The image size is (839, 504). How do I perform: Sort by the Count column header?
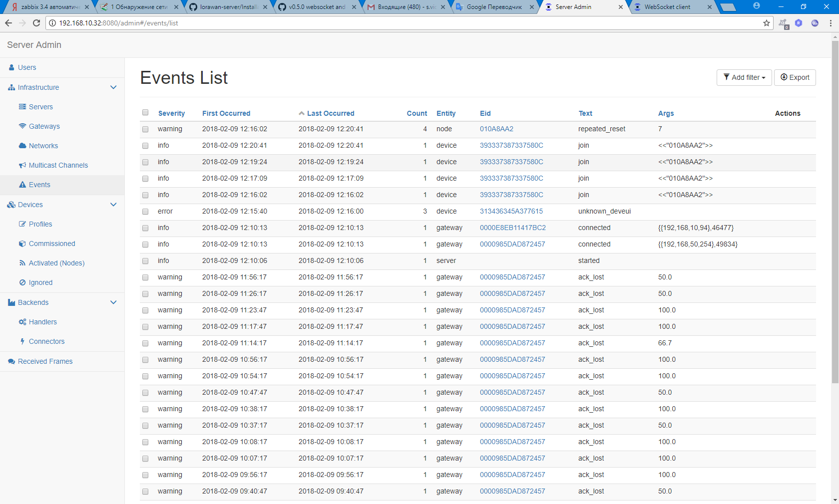[x=417, y=113]
